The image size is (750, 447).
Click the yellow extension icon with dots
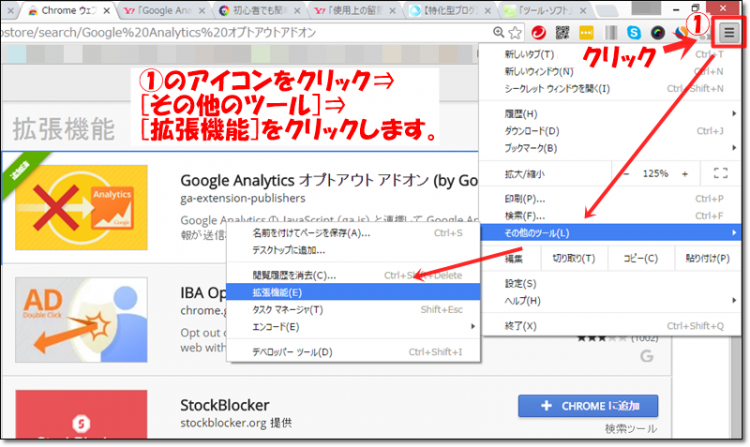click(x=586, y=33)
